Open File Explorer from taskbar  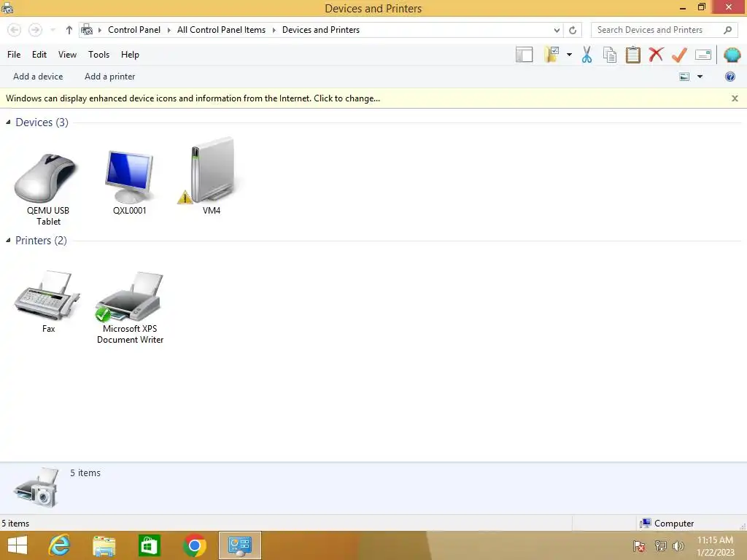(x=104, y=545)
